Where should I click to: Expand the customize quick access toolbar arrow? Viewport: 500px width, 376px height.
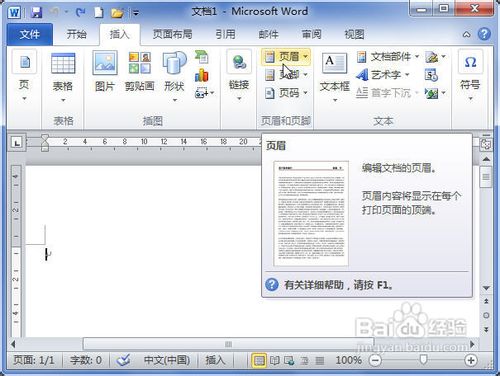click(136, 13)
